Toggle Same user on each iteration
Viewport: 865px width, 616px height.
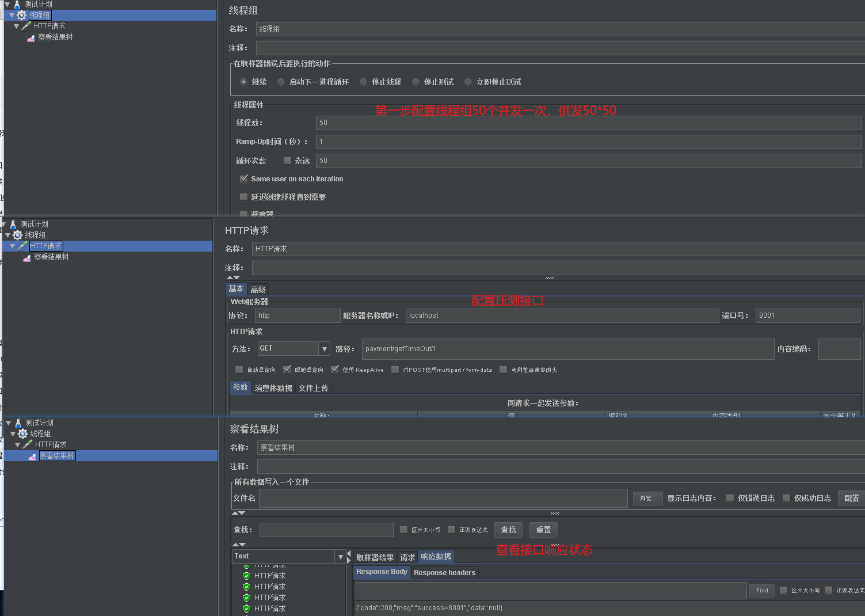[x=244, y=178]
